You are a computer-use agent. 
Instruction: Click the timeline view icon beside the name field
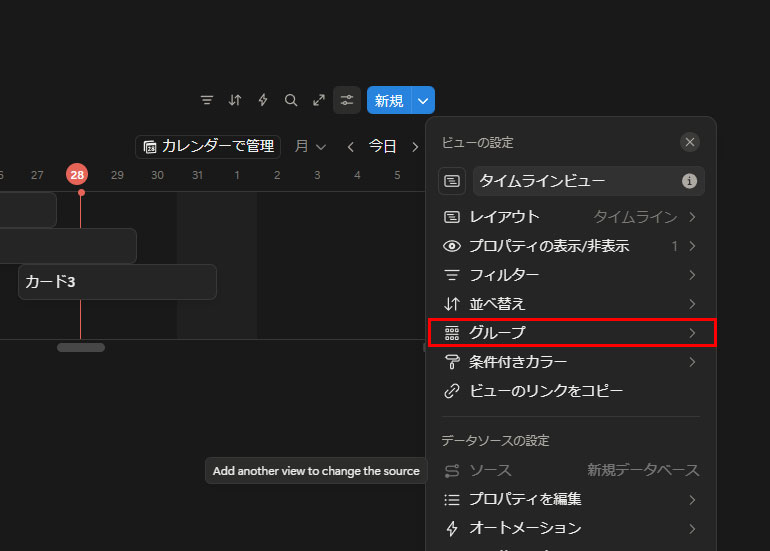click(453, 181)
